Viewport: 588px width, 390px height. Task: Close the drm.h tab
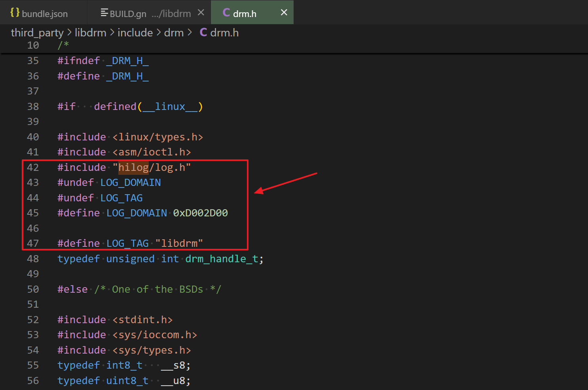tap(284, 13)
